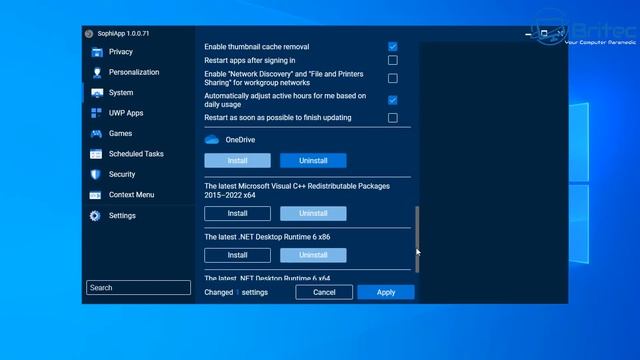Enable Restart apps after signing in
The image size is (640, 360).
coord(393,60)
